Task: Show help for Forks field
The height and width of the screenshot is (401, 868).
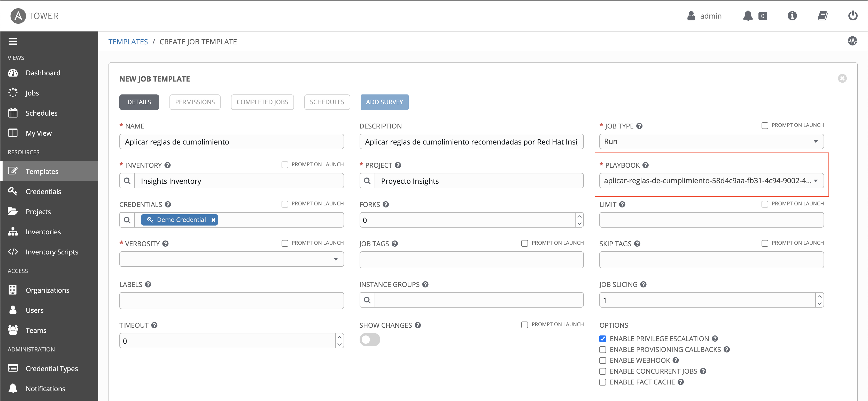Action: [386, 204]
